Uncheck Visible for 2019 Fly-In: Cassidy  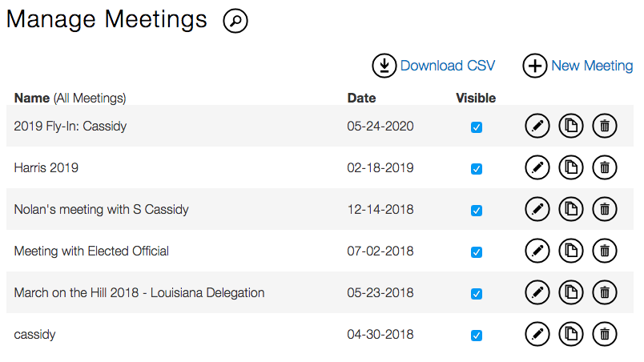[x=477, y=127]
